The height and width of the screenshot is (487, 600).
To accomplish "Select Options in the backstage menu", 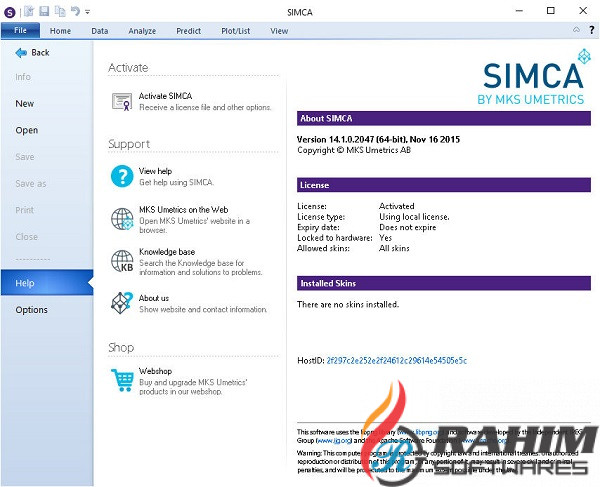I will click(x=31, y=309).
